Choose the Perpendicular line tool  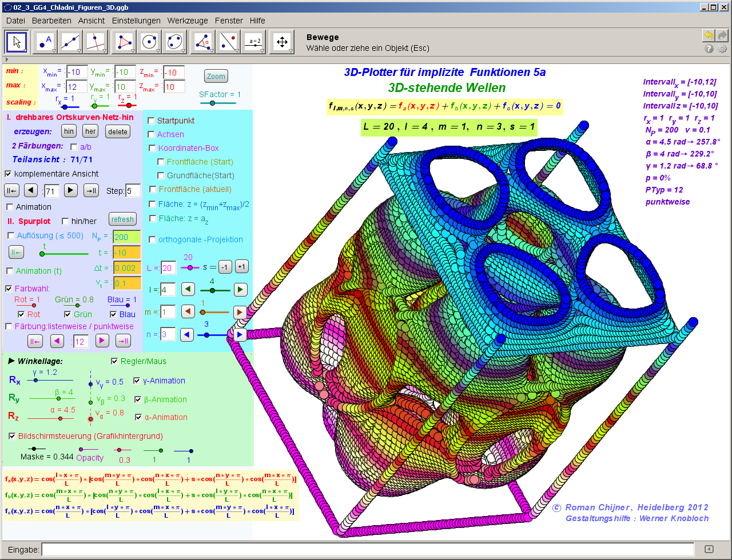[96, 42]
